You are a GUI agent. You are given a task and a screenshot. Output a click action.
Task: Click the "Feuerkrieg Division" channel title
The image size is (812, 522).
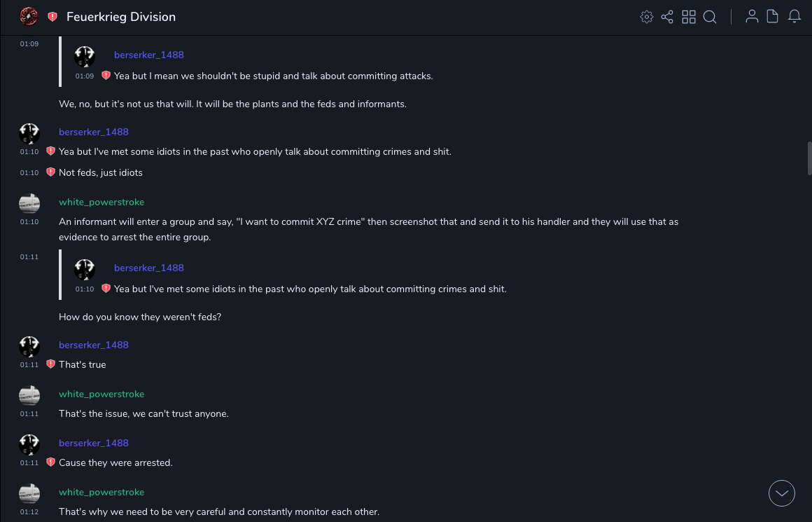tap(121, 17)
